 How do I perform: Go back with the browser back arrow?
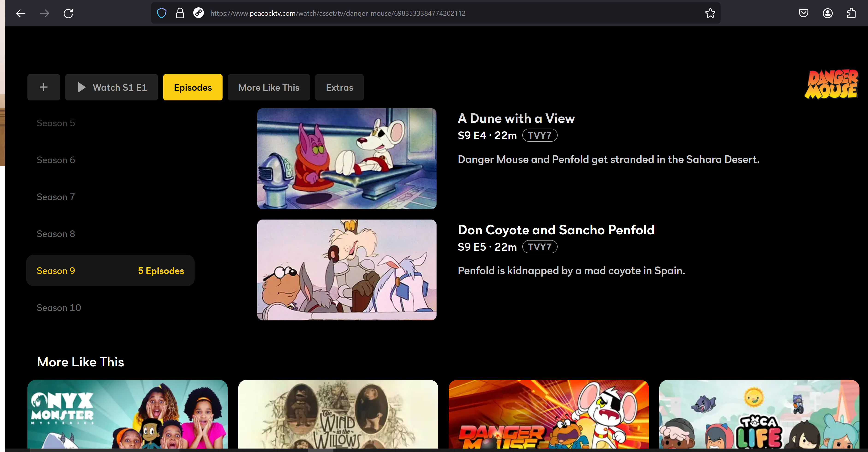click(x=21, y=13)
